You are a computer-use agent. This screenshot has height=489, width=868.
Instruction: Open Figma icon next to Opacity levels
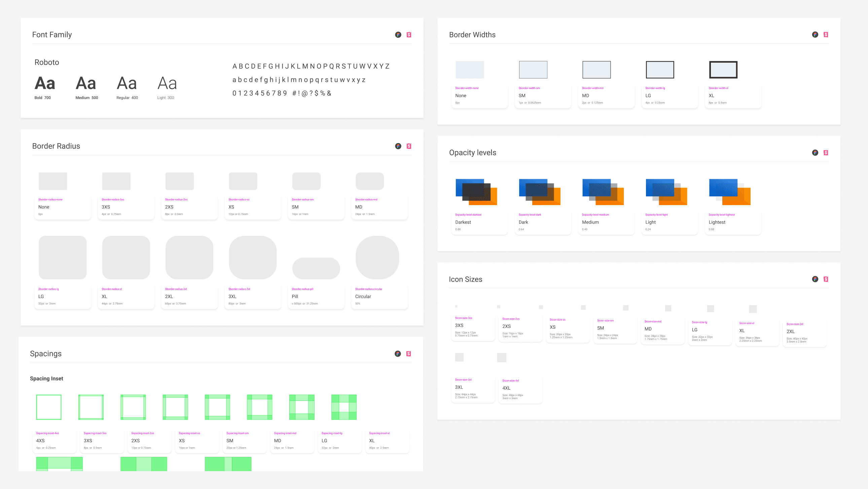tap(815, 153)
